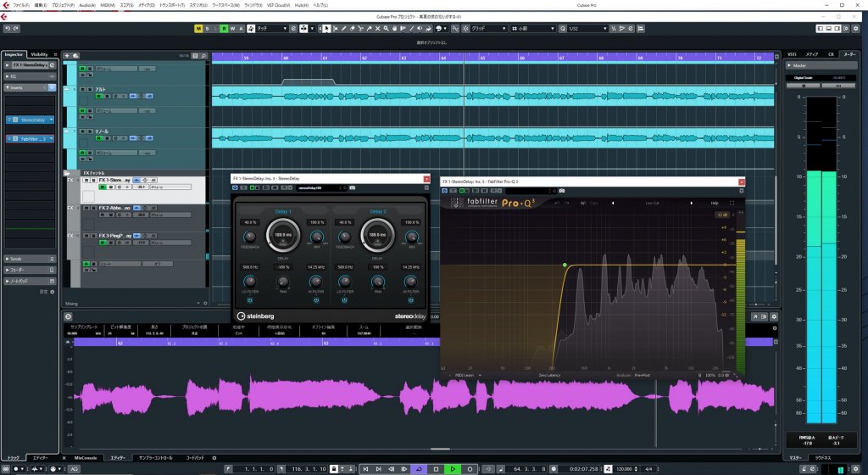
Task: Click the Add Track plus icon
Action: [67, 55]
